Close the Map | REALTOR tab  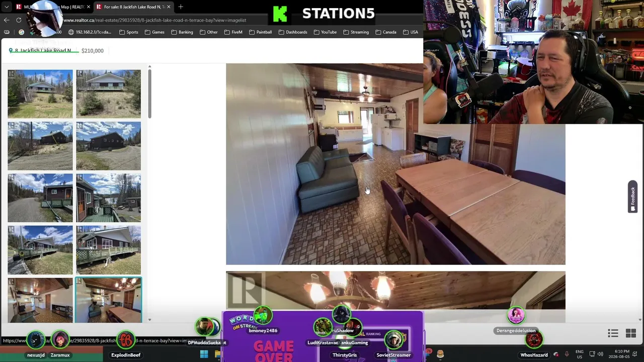pos(89,7)
